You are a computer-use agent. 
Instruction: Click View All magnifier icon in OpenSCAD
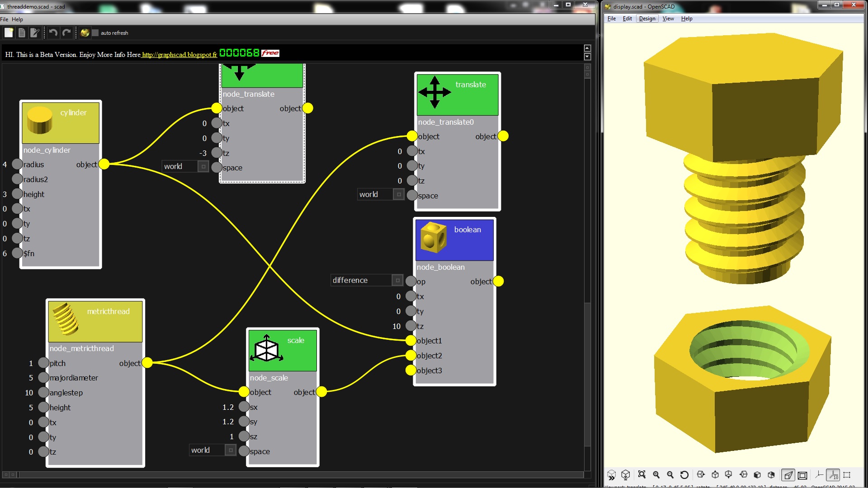coord(642,474)
